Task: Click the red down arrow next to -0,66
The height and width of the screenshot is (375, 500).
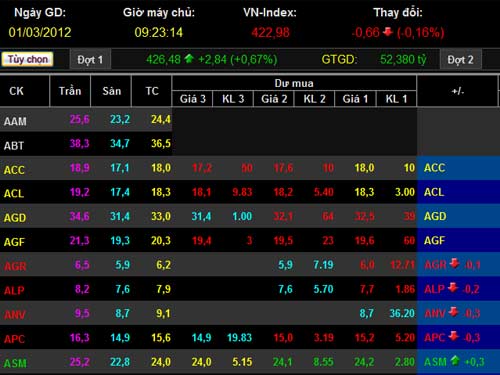Action: (387, 32)
